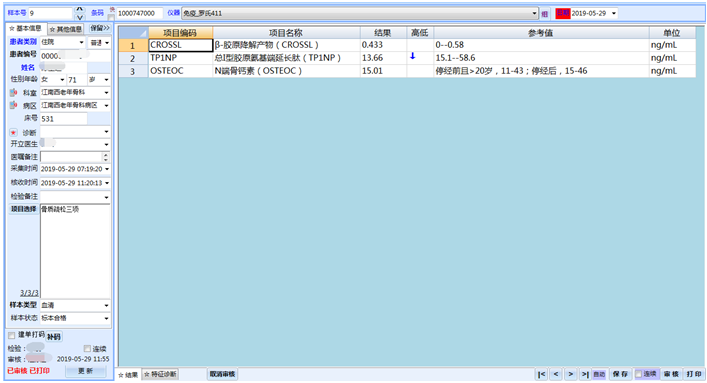
Task: Go to previous record arrow button
Action: [x=556, y=374]
